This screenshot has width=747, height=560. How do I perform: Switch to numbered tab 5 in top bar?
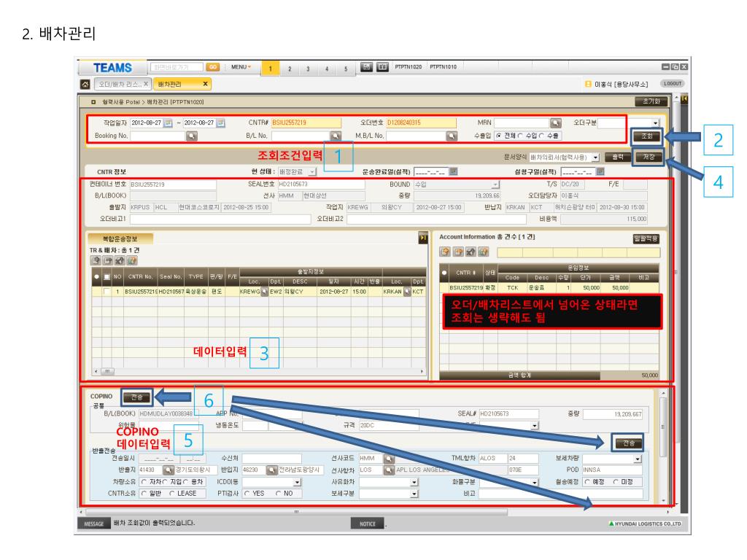345,69
